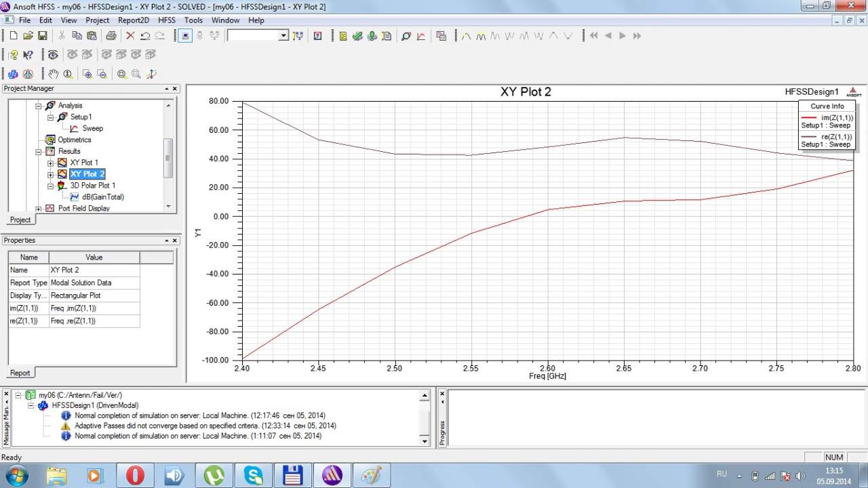Click the Open folder toolbar icon

(28, 36)
